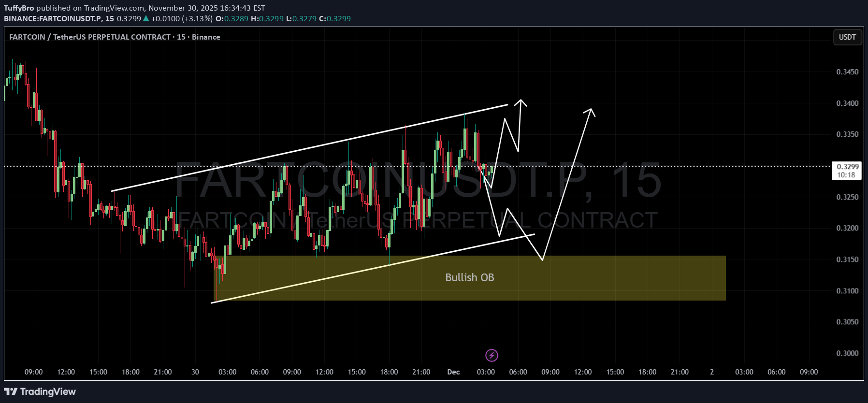868x403 pixels.
Task: Select the Bullish OB text label
Action: tap(469, 277)
